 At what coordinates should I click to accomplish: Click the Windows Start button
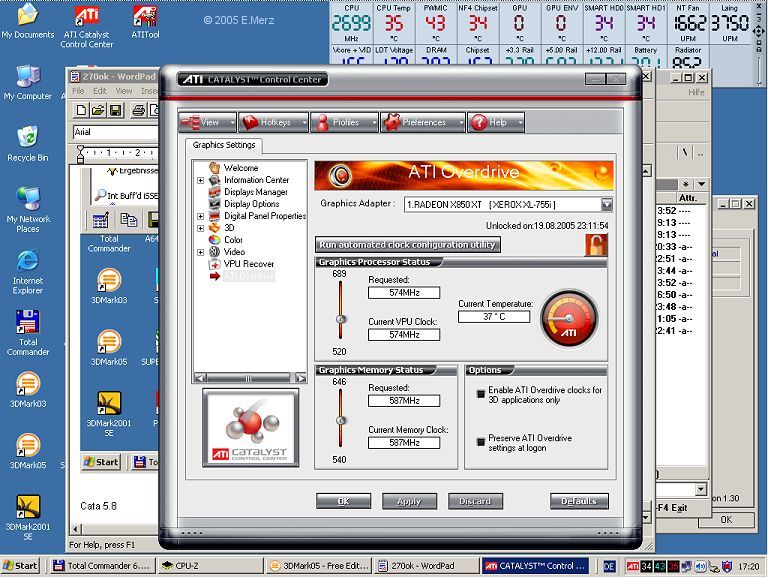[x=21, y=566]
